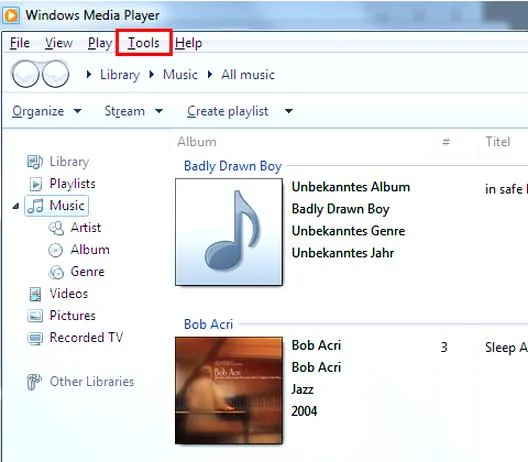The width and height of the screenshot is (528, 462).
Task: Select the Library icon in sidebar
Action: (35, 162)
